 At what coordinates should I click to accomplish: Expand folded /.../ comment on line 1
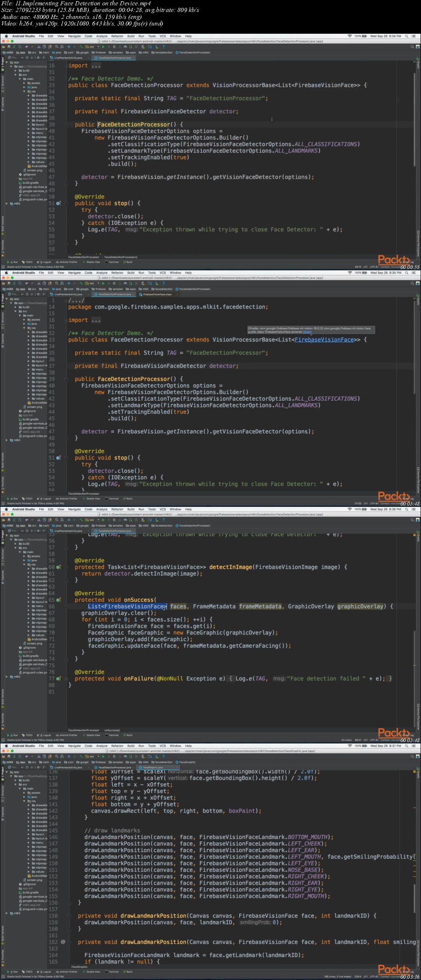[x=76, y=301]
